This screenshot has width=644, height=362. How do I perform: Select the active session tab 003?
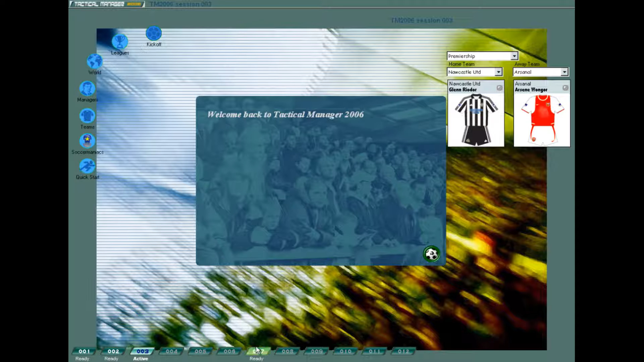pos(142,351)
